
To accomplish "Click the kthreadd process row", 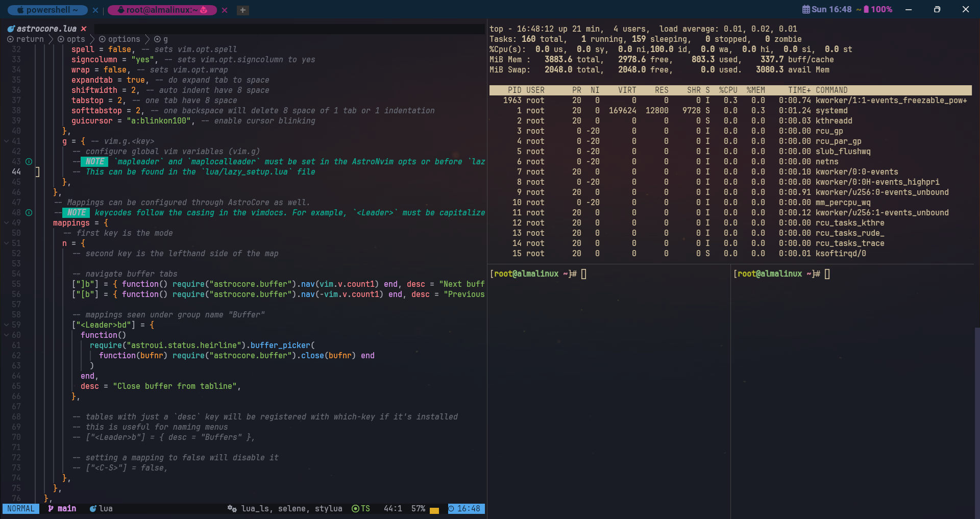I will tap(730, 120).
